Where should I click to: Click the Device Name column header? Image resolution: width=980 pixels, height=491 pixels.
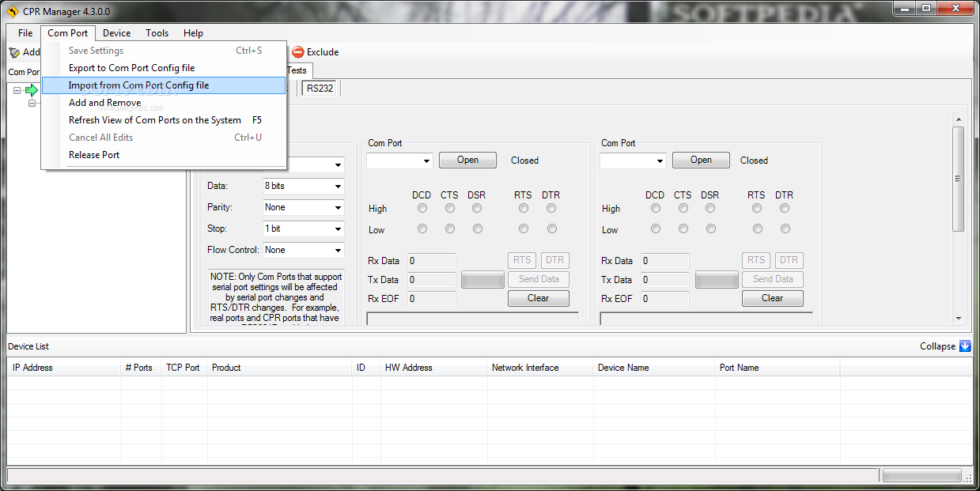[654, 368]
